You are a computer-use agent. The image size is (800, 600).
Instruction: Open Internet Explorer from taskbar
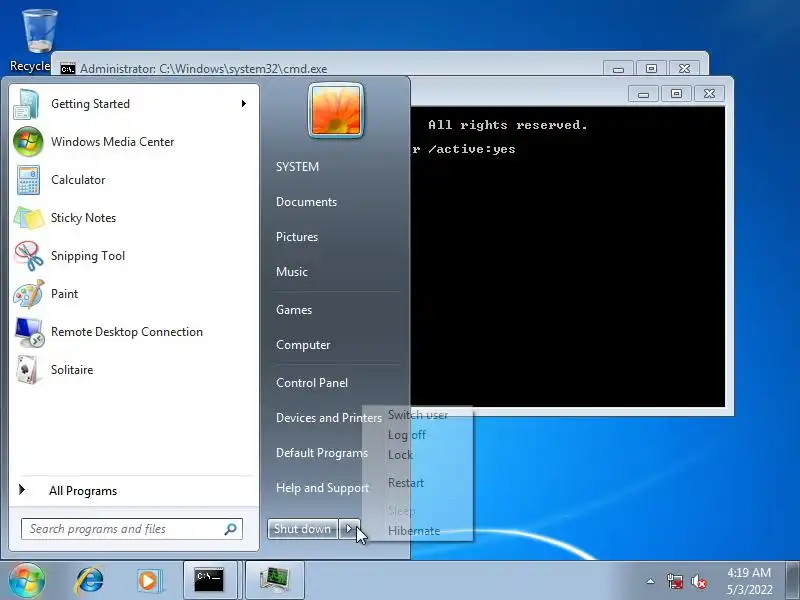pos(89,581)
